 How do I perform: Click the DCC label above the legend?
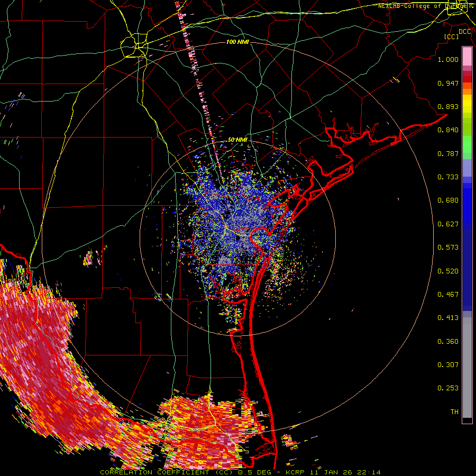click(465, 32)
